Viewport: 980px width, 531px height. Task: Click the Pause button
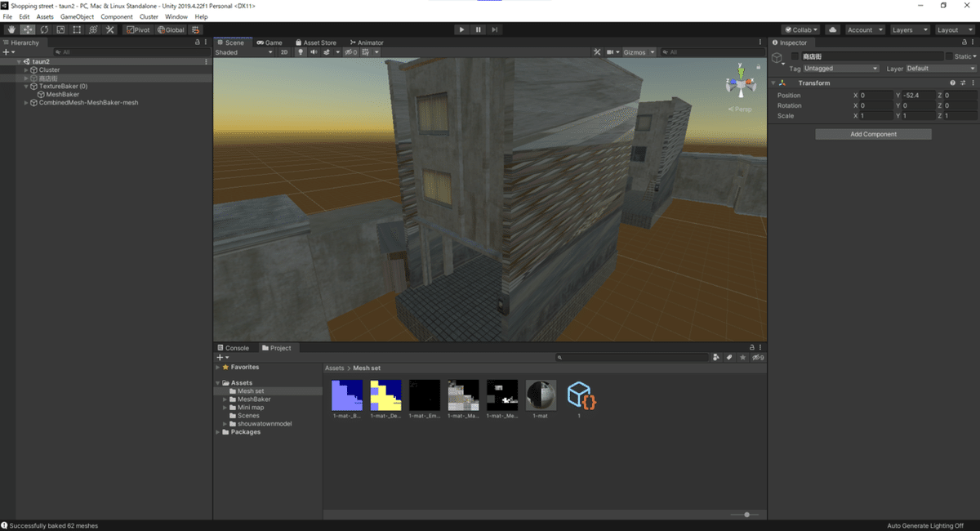479,29
